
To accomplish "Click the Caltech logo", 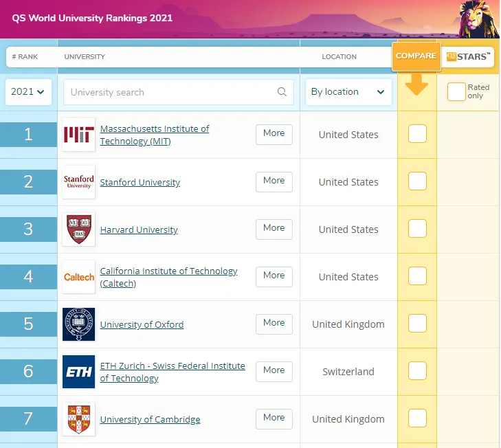I will 78,277.
